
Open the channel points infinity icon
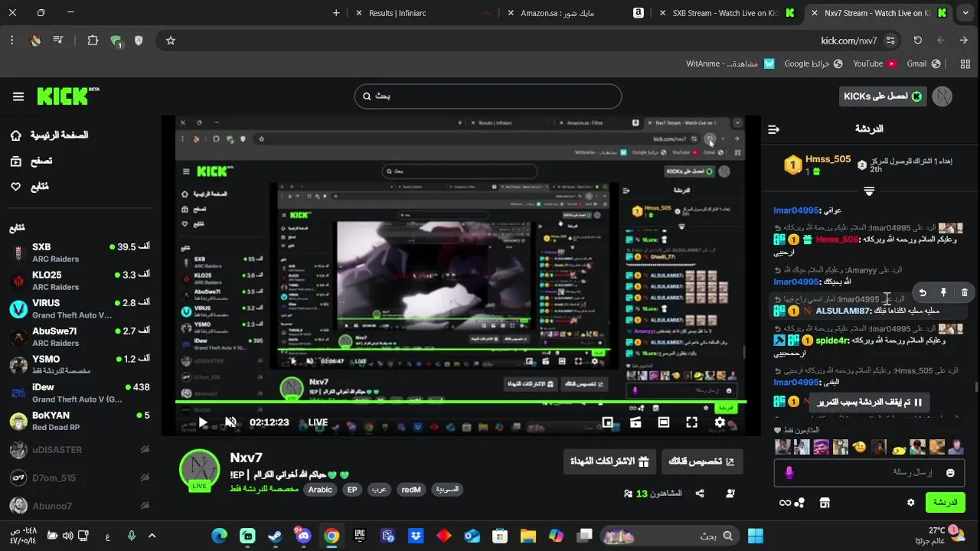(x=785, y=503)
